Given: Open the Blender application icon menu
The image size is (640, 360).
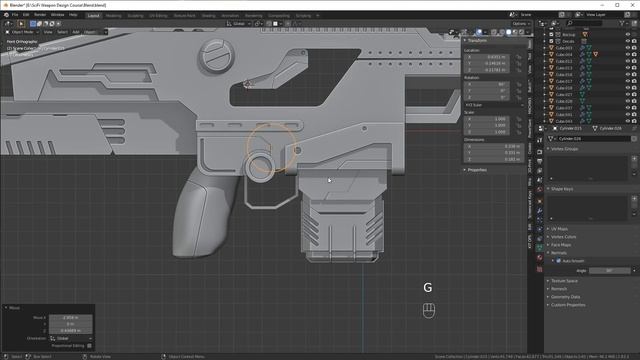Looking at the screenshot, I should pos(6,15).
